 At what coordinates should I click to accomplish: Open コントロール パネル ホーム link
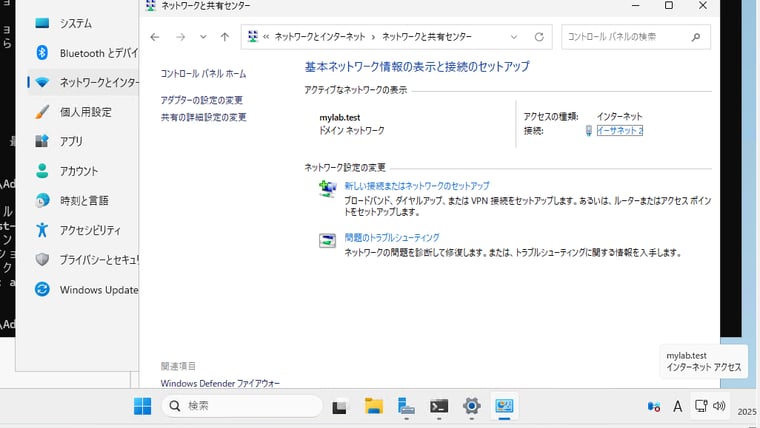point(203,74)
